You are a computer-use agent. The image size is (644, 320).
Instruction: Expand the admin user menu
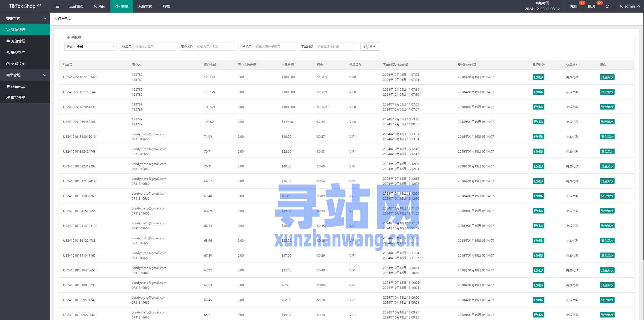[630, 6]
